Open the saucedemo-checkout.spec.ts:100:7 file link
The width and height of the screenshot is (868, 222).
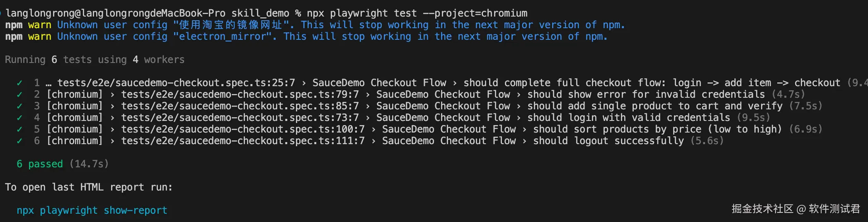[243, 129]
